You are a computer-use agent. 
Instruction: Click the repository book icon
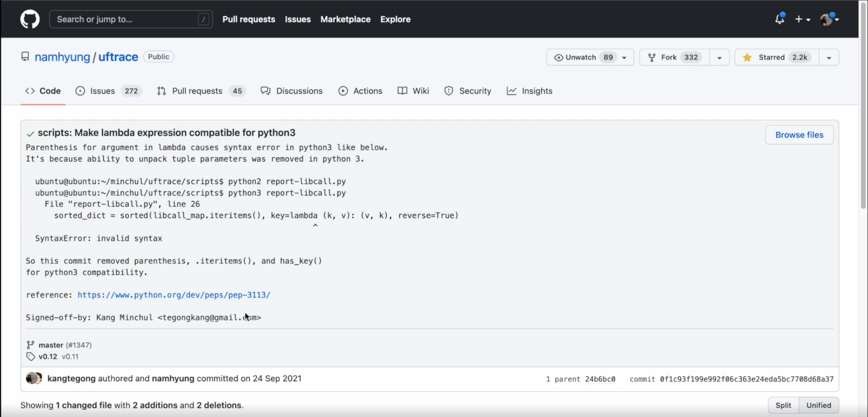(25, 57)
